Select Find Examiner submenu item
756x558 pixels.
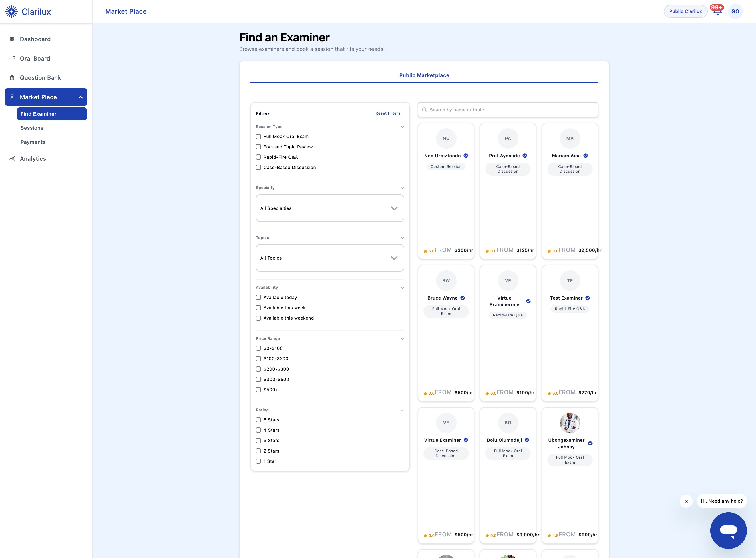[52, 114]
